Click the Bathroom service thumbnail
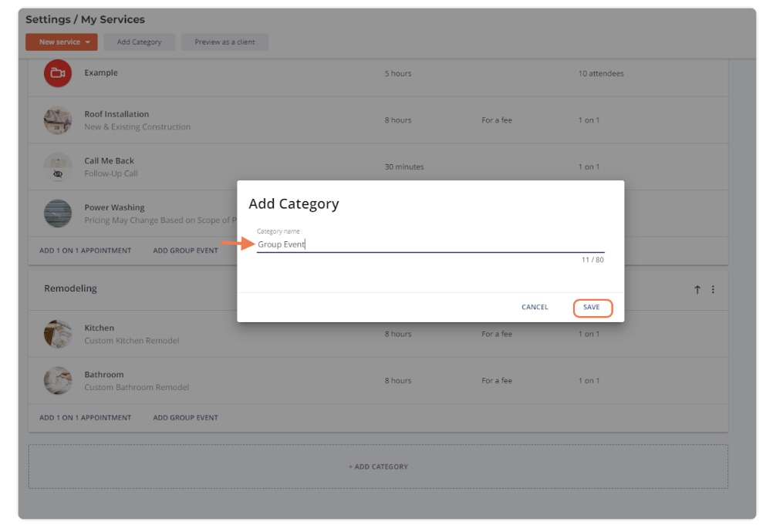Image resolution: width=773 pixels, height=532 pixels. pos(58,381)
